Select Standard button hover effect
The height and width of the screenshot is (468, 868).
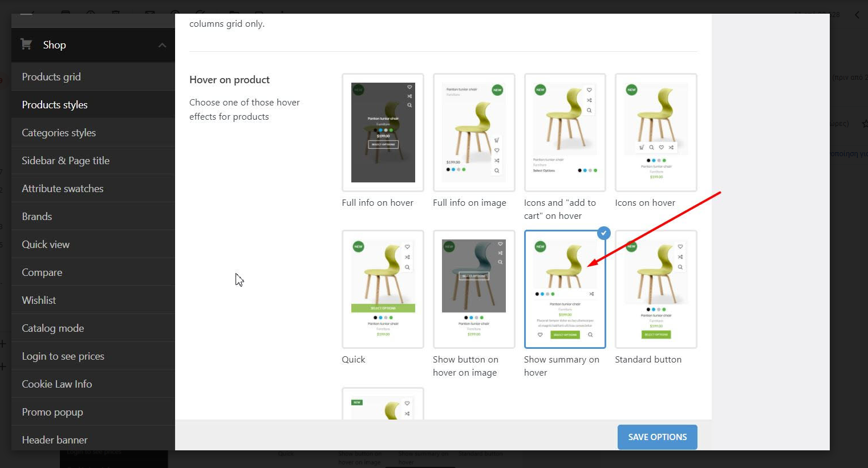click(656, 289)
